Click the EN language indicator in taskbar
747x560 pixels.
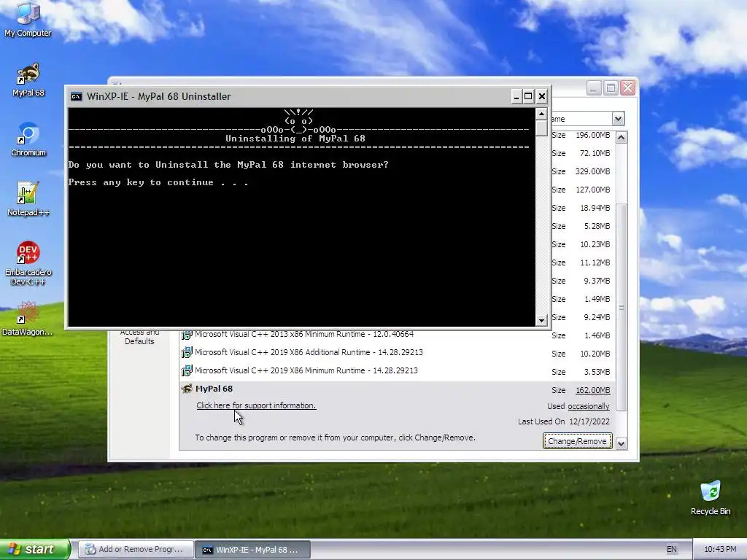(671, 550)
